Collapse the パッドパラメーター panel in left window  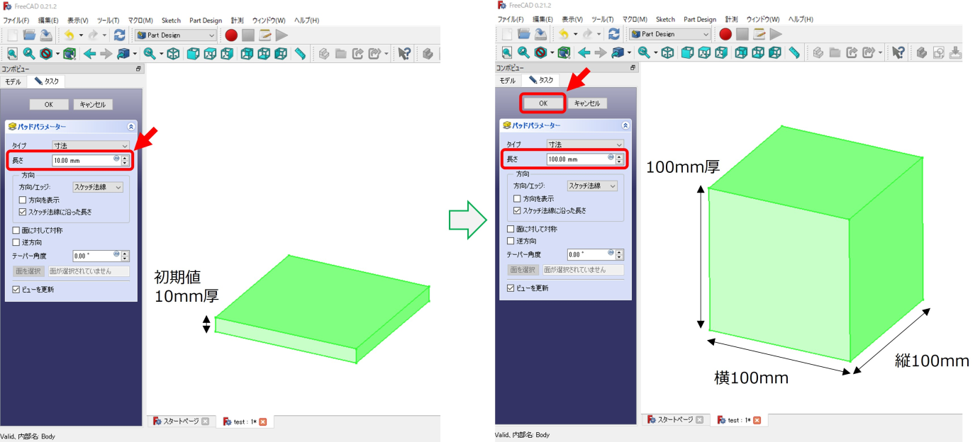coord(130,126)
